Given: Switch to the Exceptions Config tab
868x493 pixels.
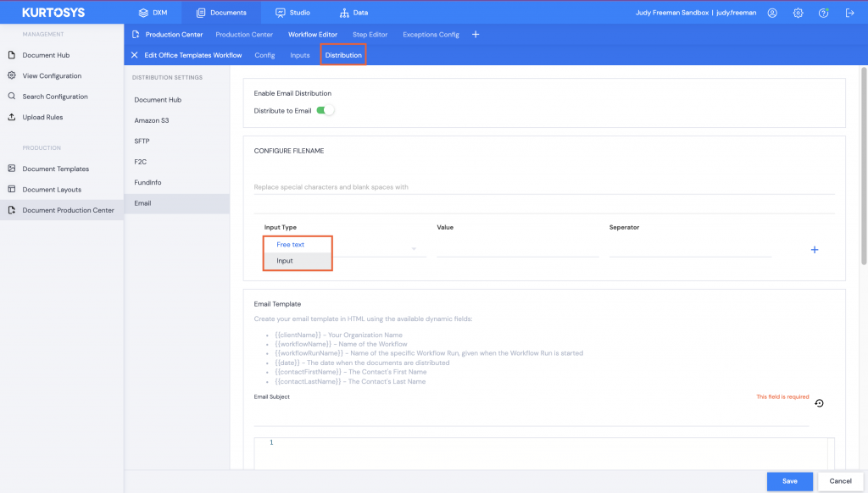Looking at the screenshot, I should coord(431,34).
